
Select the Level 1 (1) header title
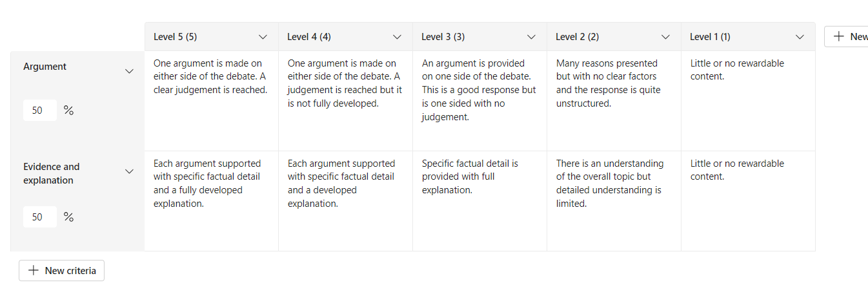[710, 37]
